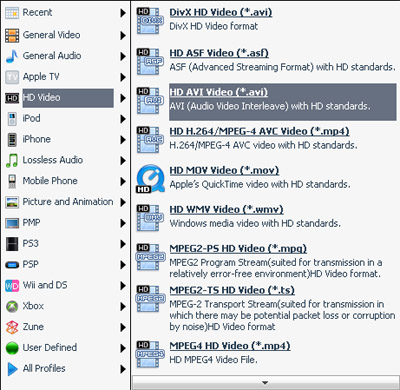Image resolution: width=400 pixels, height=390 pixels.
Task: Expand the Apple TV submenu arrow
Action: pos(123,77)
